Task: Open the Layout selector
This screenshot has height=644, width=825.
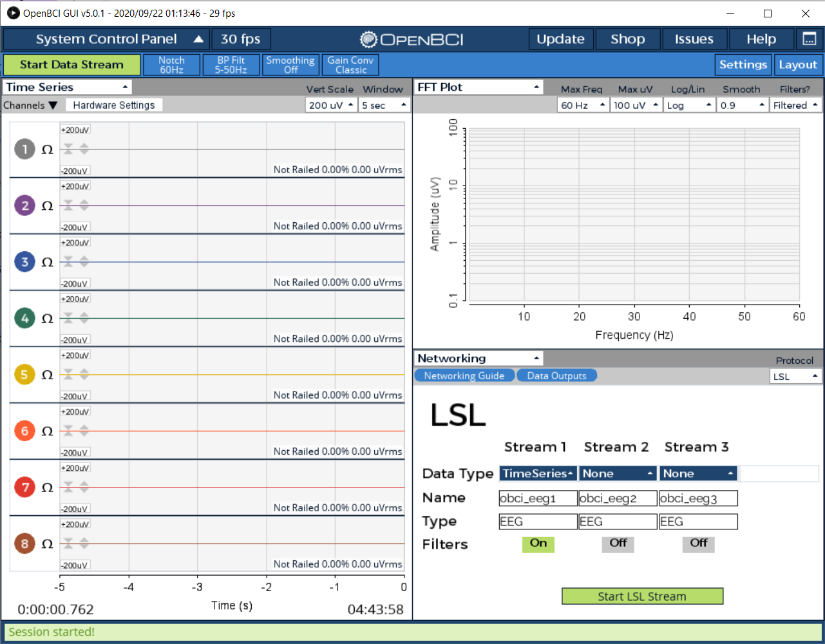Action: click(x=798, y=64)
